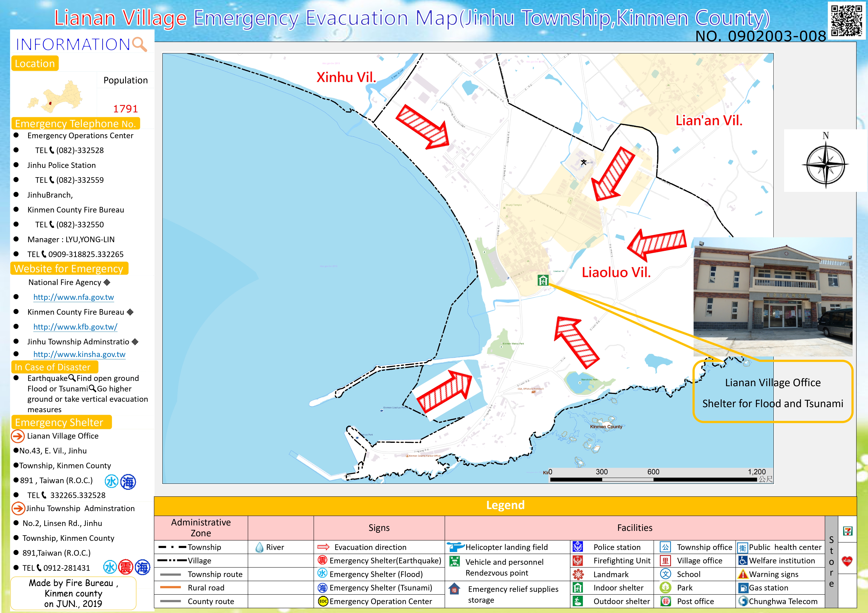
Task: Click the orange arrow beside Jinhu Township Adminstration
Action: [18, 508]
